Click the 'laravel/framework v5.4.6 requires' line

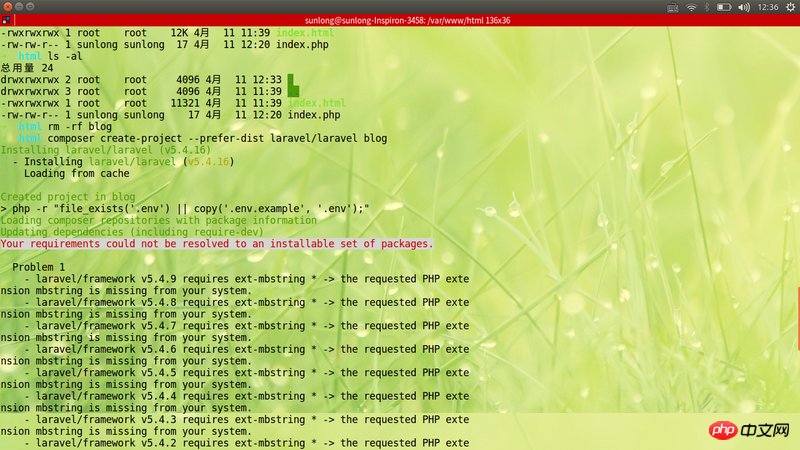247,349
